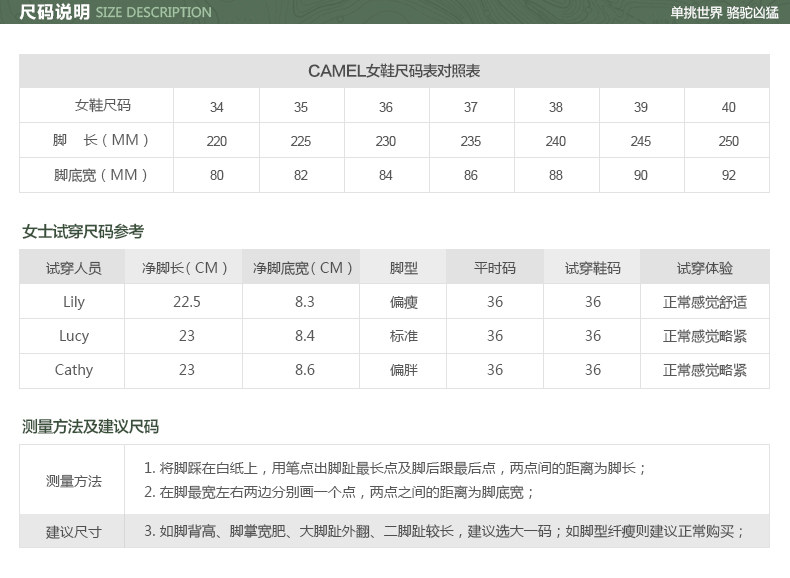Select foot length value 240

(x=556, y=141)
